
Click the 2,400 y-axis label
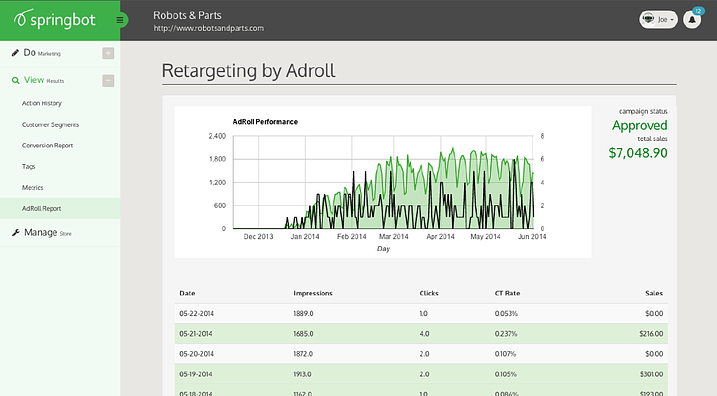click(x=217, y=136)
